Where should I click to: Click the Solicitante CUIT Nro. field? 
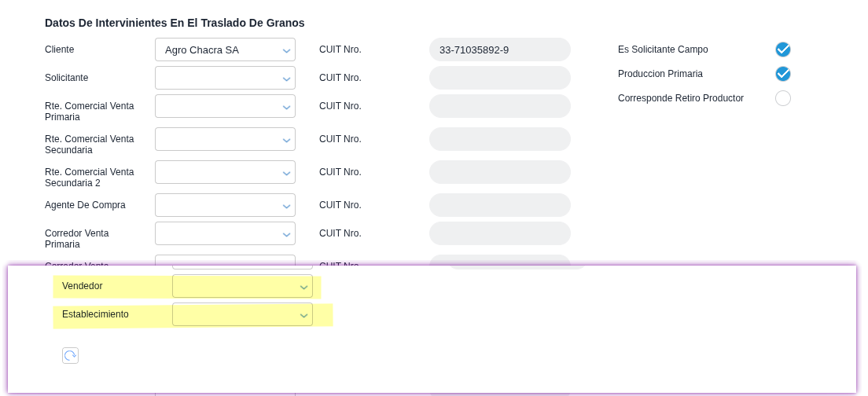pos(499,78)
